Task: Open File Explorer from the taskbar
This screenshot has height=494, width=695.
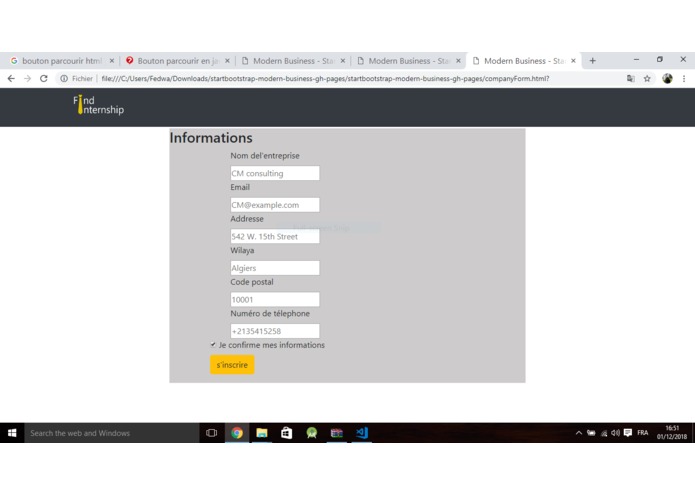Action: tap(262, 433)
